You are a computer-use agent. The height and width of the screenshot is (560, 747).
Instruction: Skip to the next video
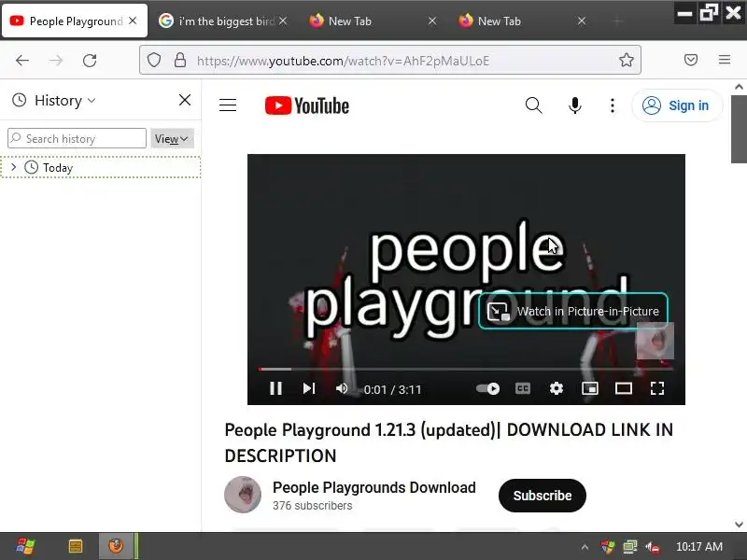click(309, 388)
